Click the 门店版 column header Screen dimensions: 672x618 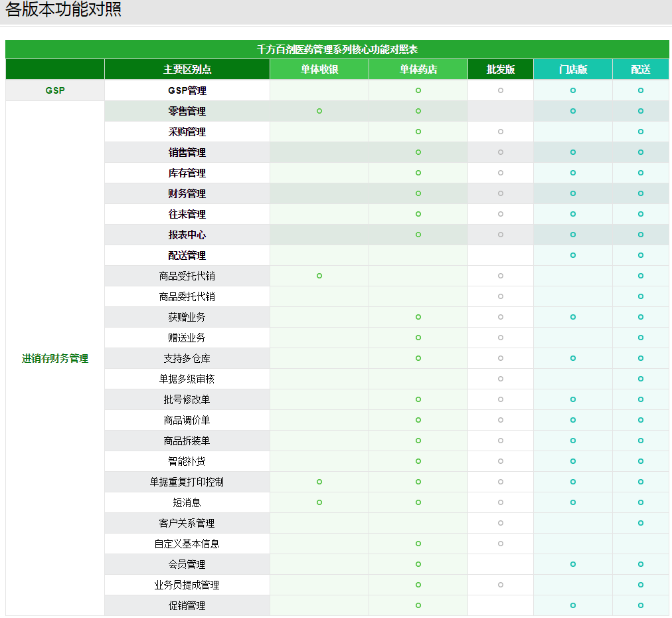[573, 70]
